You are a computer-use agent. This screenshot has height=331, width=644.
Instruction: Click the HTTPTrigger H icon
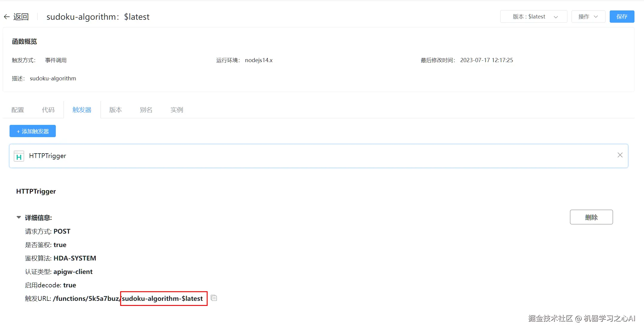[x=19, y=156]
